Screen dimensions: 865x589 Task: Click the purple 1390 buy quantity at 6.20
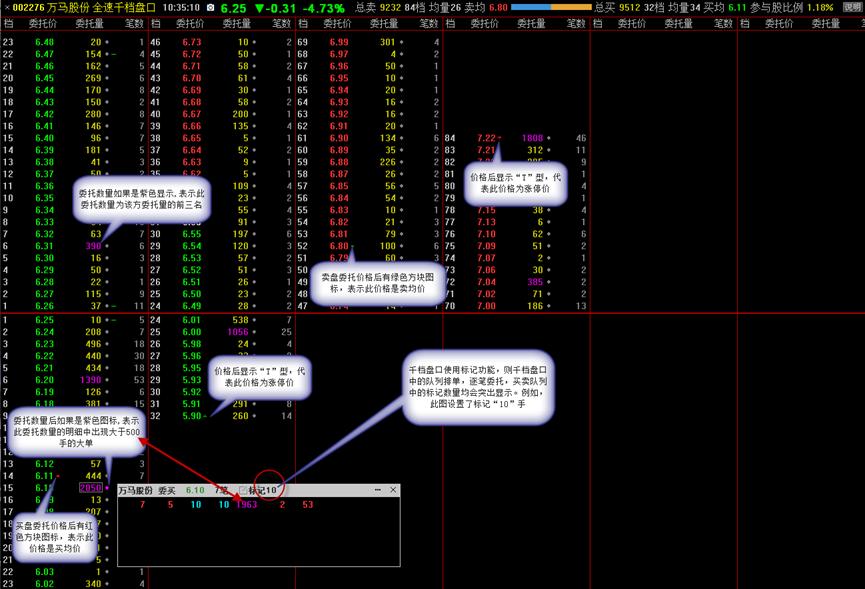pos(90,380)
